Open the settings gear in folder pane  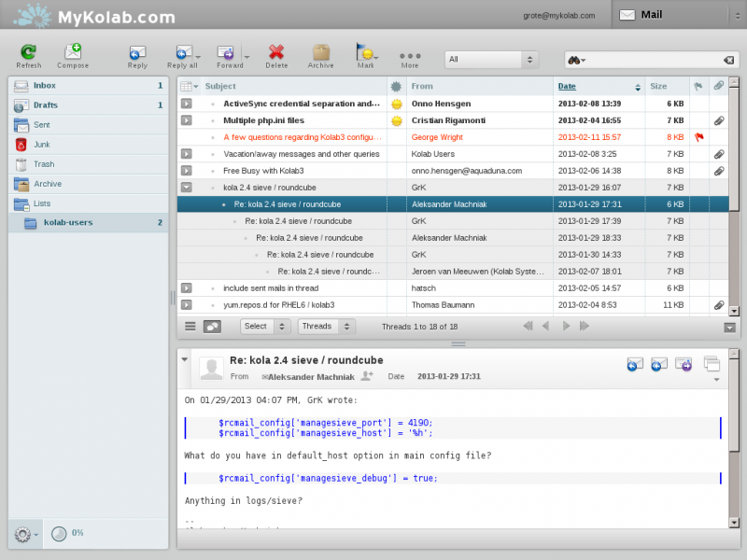click(x=22, y=534)
